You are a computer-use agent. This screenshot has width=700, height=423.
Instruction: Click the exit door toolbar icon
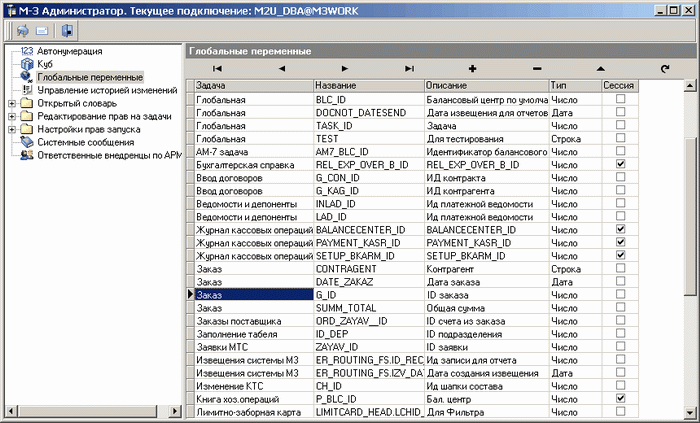pyautogui.click(x=67, y=30)
